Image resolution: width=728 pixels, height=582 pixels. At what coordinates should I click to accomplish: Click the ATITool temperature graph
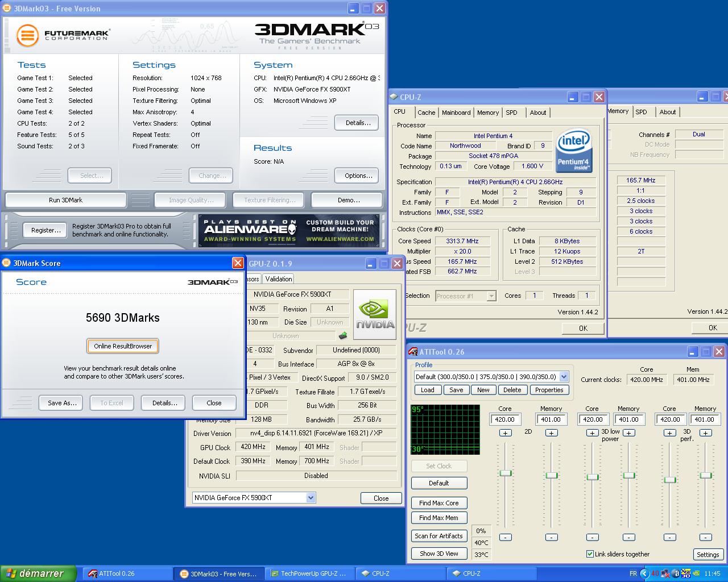[445, 430]
